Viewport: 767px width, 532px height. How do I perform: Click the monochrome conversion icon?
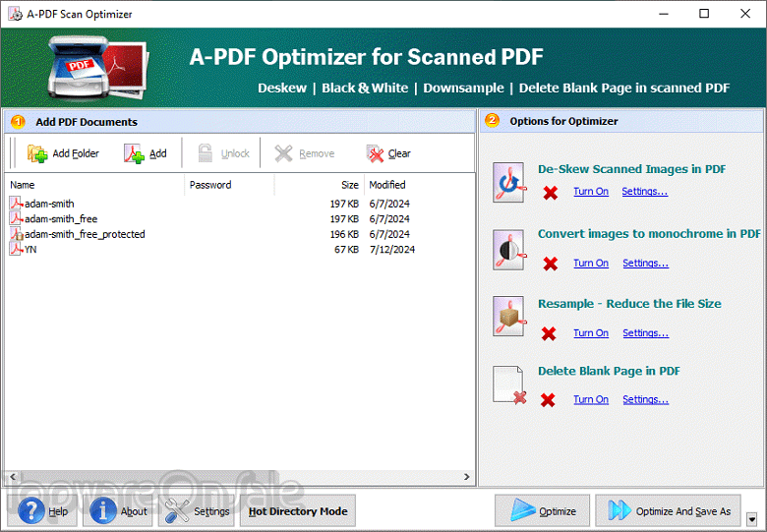pos(509,250)
